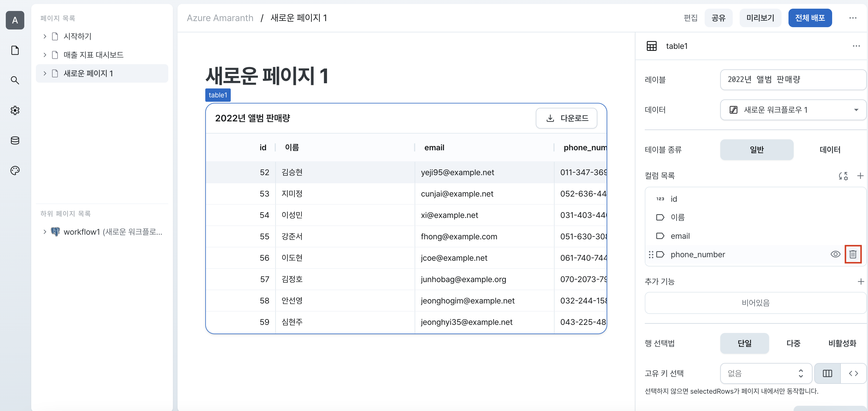Open the pages icon in left sidebar
Viewport: 868px width, 411px height.
point(15,50)
